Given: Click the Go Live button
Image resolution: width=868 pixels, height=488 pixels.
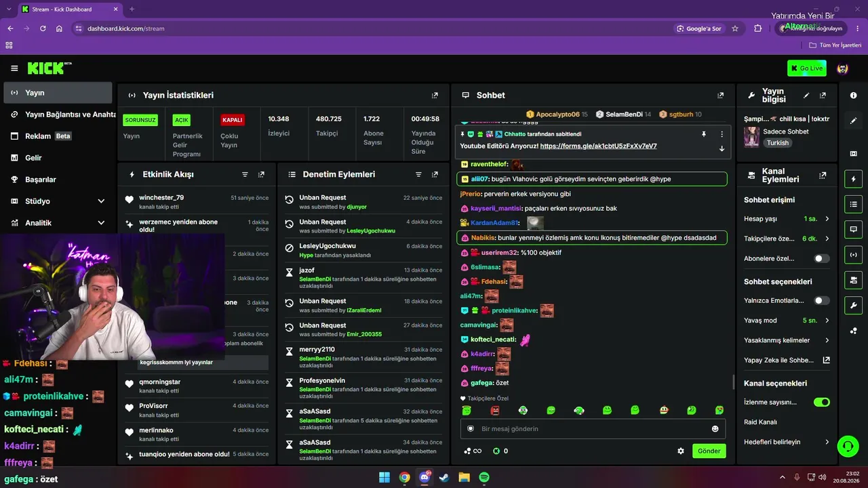Looking at the screenshot, I should 806,68.
